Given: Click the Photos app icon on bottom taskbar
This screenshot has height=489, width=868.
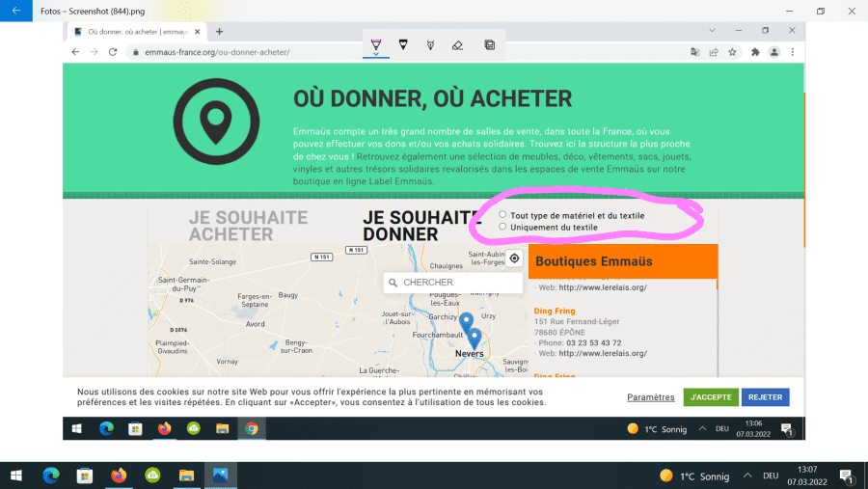Looking at the screenshot, I should click(220, 475).
